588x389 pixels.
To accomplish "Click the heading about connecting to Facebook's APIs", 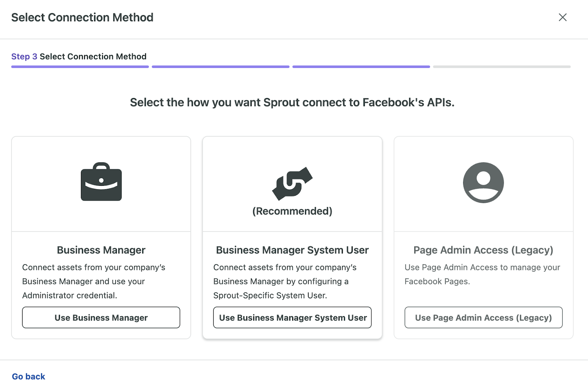I will point(292,102).
